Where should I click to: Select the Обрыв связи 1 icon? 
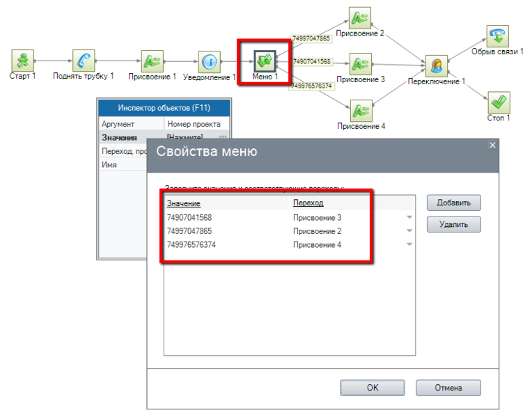(498, 36)
